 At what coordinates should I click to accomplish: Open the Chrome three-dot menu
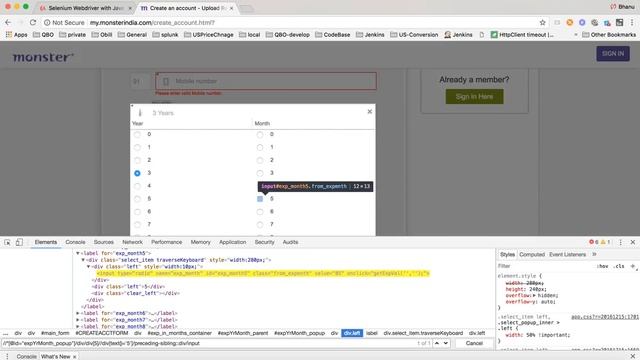tap(632, 22)
